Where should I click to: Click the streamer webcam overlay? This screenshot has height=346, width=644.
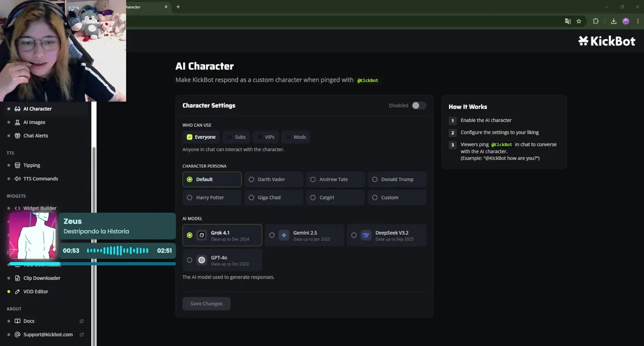[x=63, y=50]
